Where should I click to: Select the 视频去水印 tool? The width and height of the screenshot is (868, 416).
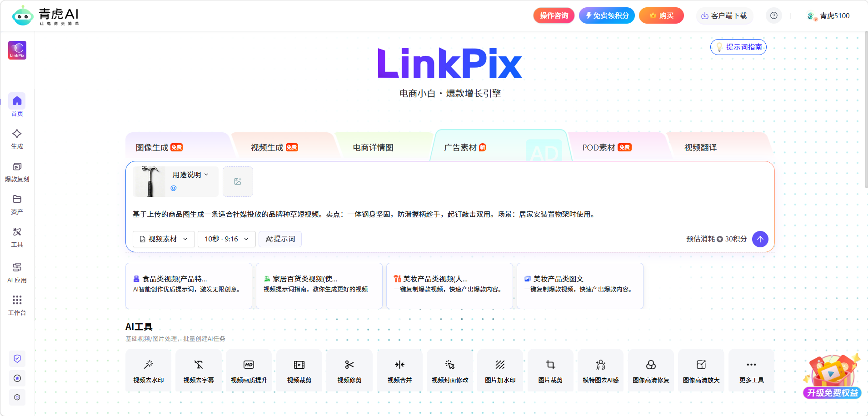click(x=149, y=371)
